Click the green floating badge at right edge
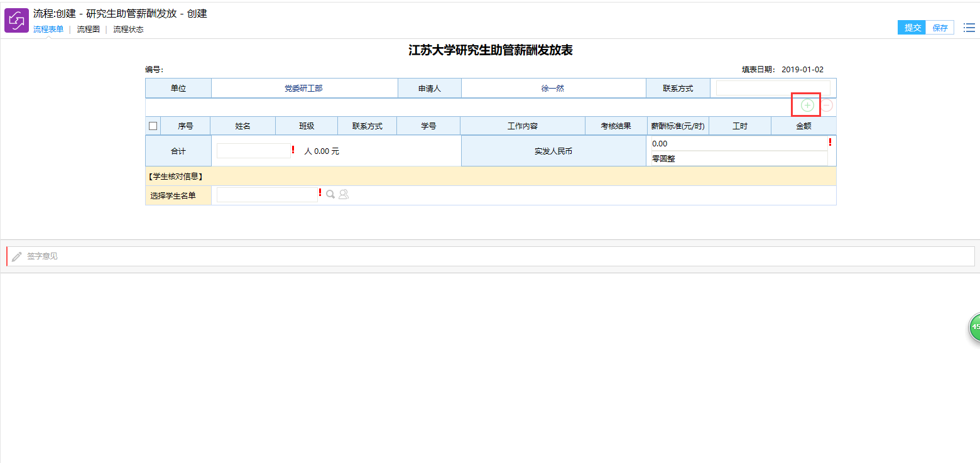Screen dimensions: 980x463 click(974, 328)
